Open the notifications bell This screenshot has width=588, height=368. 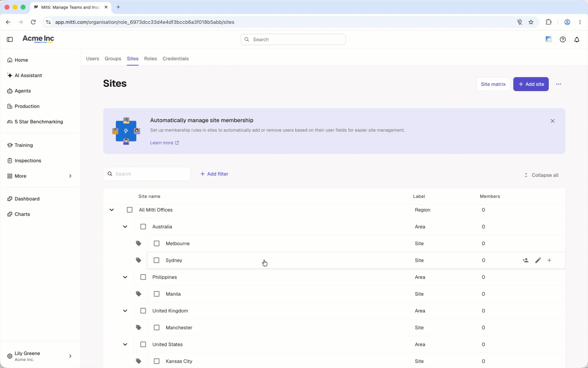pyautogui.click(x=577, y=40)
